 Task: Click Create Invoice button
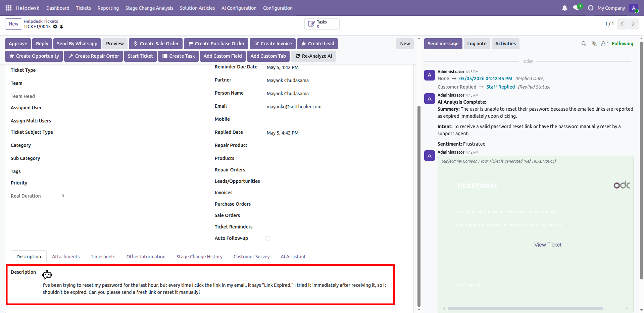(273, 44)
